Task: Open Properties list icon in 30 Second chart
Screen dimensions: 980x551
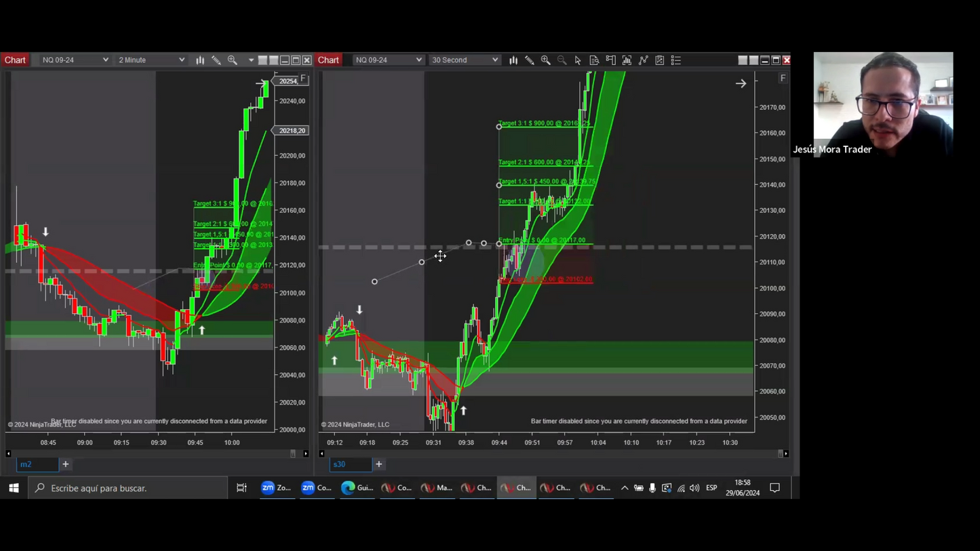Action: point(675,60)
